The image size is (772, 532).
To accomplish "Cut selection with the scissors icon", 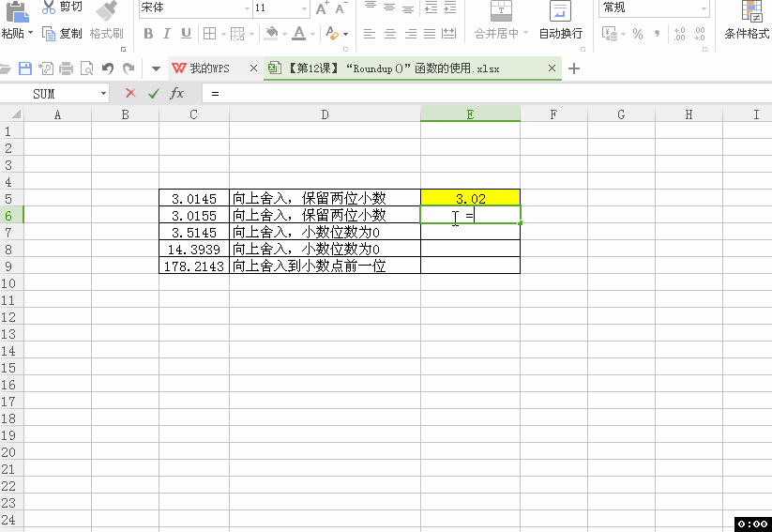I will pos(48,7).
